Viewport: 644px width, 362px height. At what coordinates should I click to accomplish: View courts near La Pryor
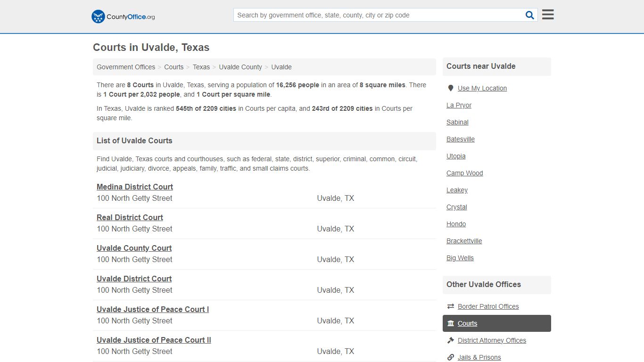point(459,105)
